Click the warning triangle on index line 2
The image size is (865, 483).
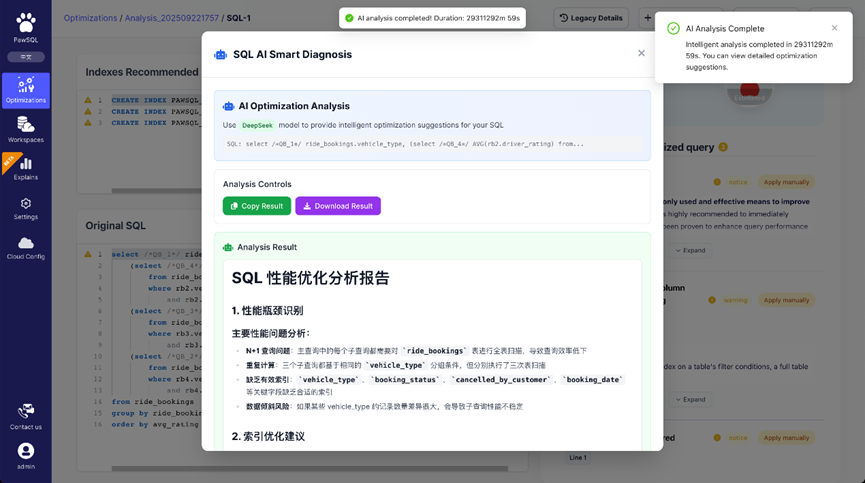tap(88, 111)
